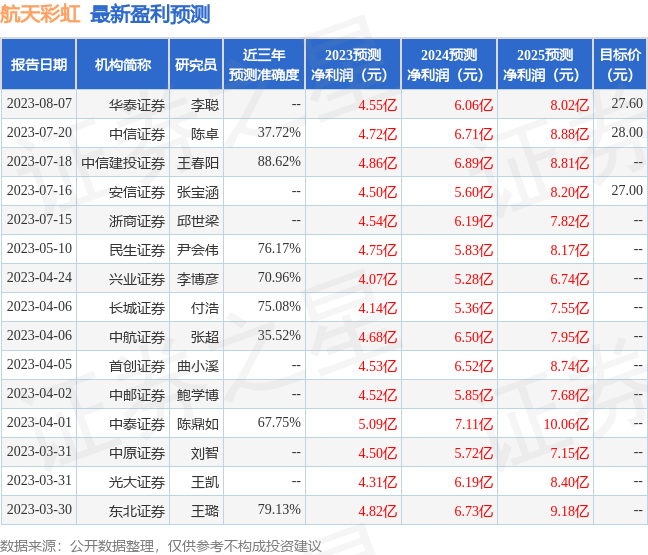This screenshot has height=555, width=648.
Task: Click the 近三年预测准确度 column header
Action: (x=264, y=64)
